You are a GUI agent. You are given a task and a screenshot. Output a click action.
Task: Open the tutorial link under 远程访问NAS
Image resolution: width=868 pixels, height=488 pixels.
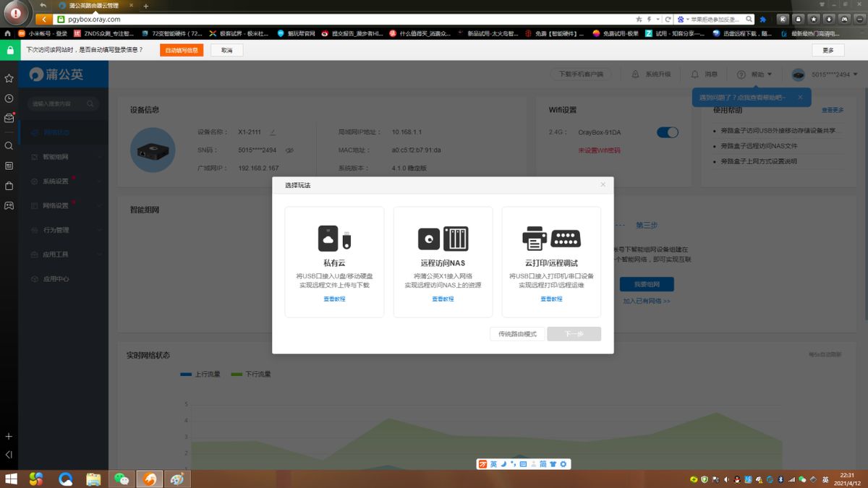[443, 299]
